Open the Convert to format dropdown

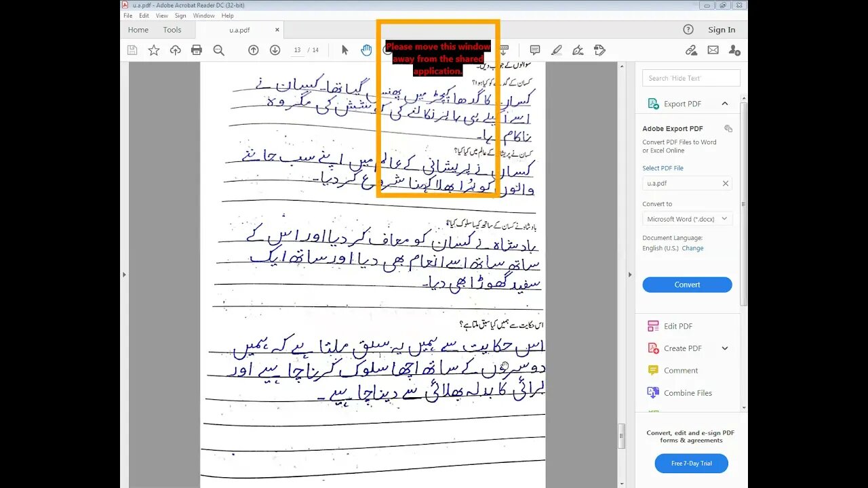tap(687, 219)
